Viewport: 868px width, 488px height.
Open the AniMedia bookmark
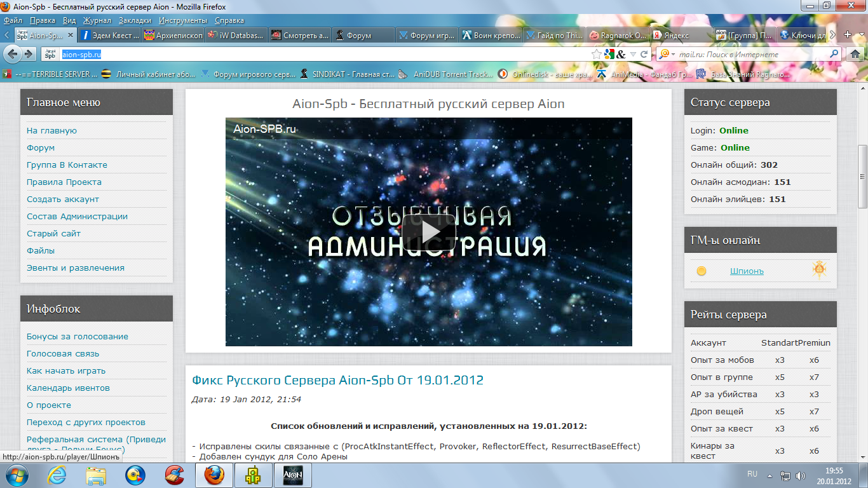click(x=644, y=74)
